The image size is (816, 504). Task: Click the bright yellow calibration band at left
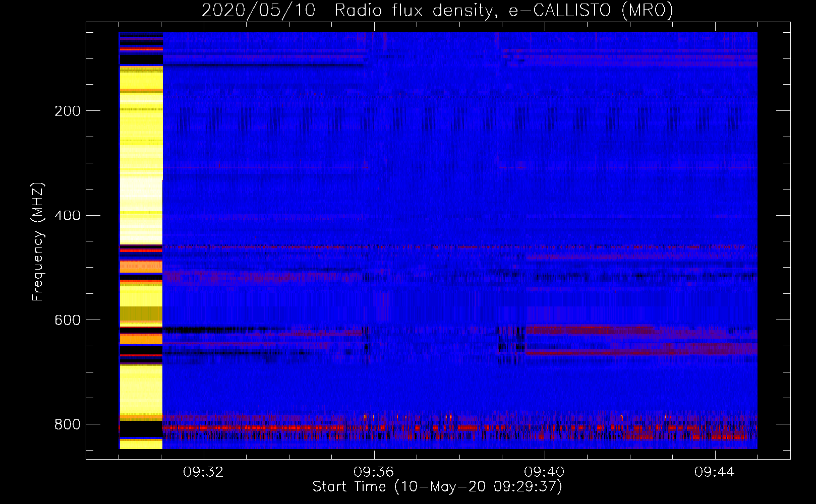coord(141,240)
